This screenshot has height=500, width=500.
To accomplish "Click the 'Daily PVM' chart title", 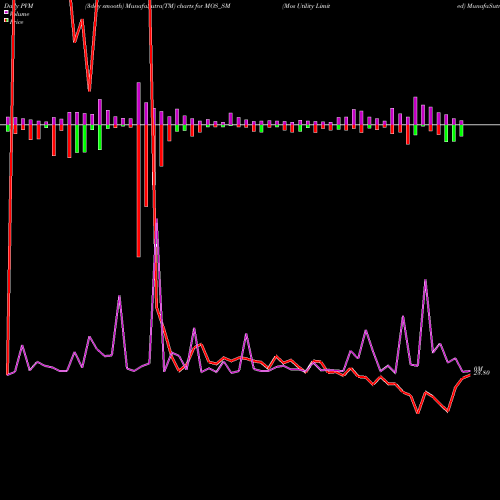I will (x=19, y=6).
